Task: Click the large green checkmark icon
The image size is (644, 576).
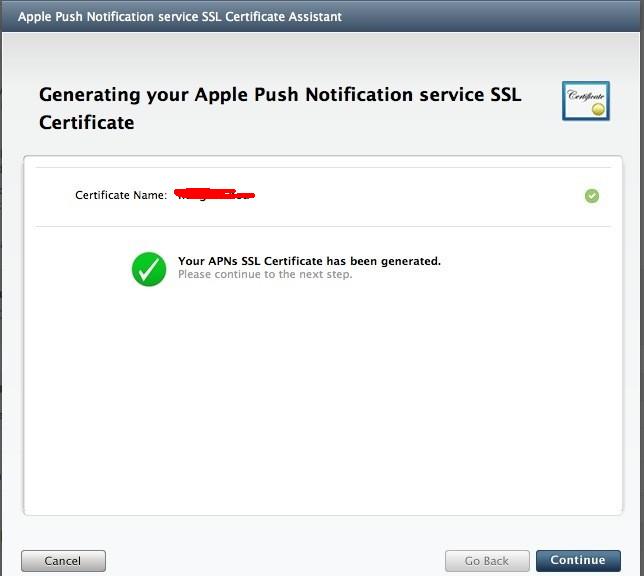Action: 149,269
